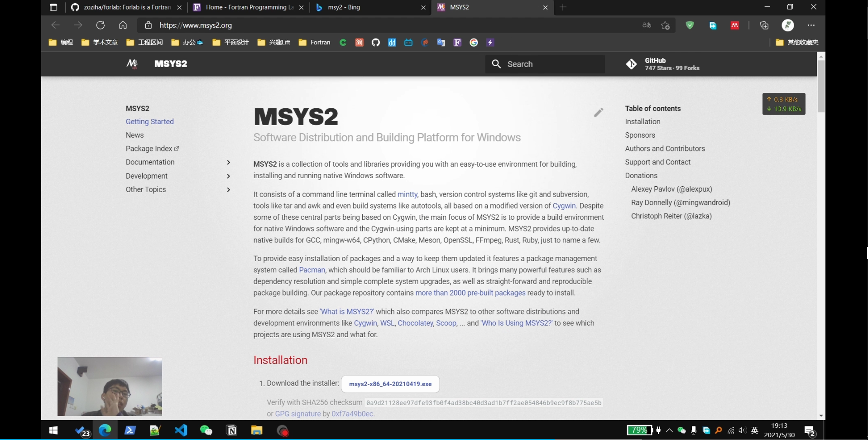Click the page vertical scrollbar thumb

pyautogui.click(x=821, y=86)
